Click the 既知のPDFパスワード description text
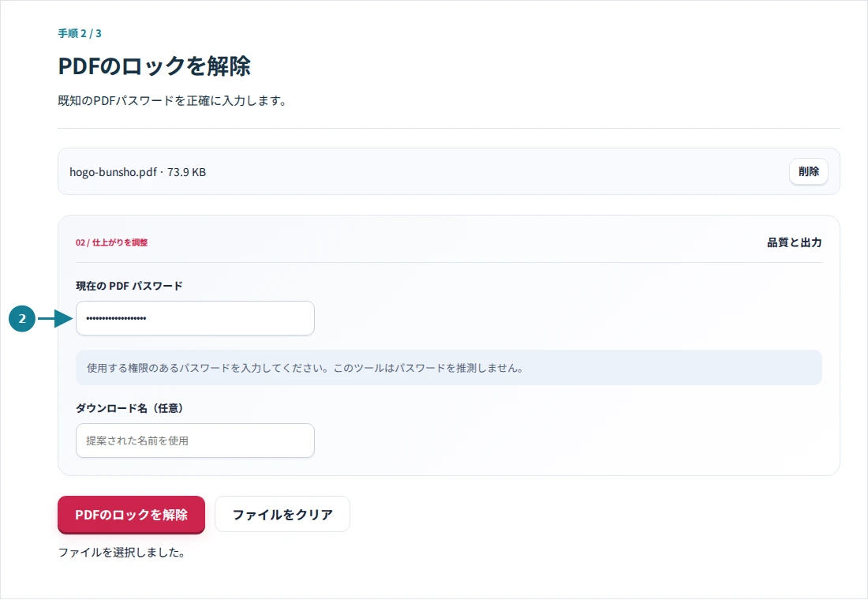868x600 pixels. (172, 101)
